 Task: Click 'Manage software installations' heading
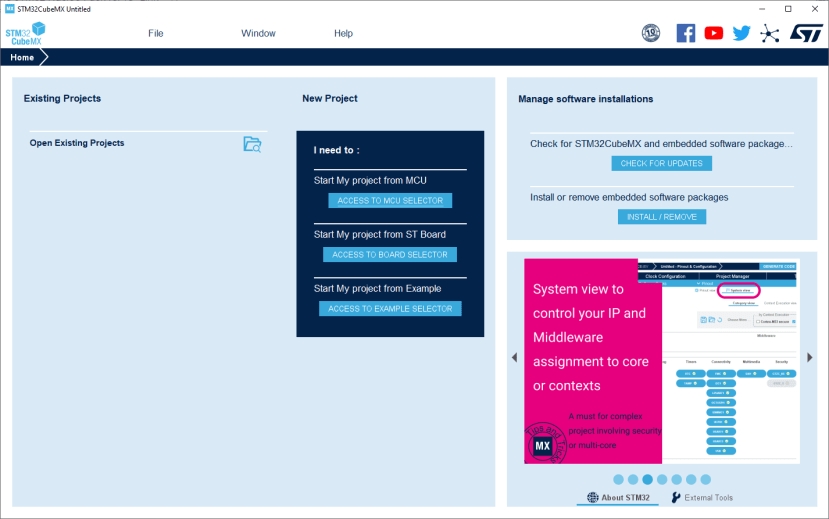[x=585, y=99]
